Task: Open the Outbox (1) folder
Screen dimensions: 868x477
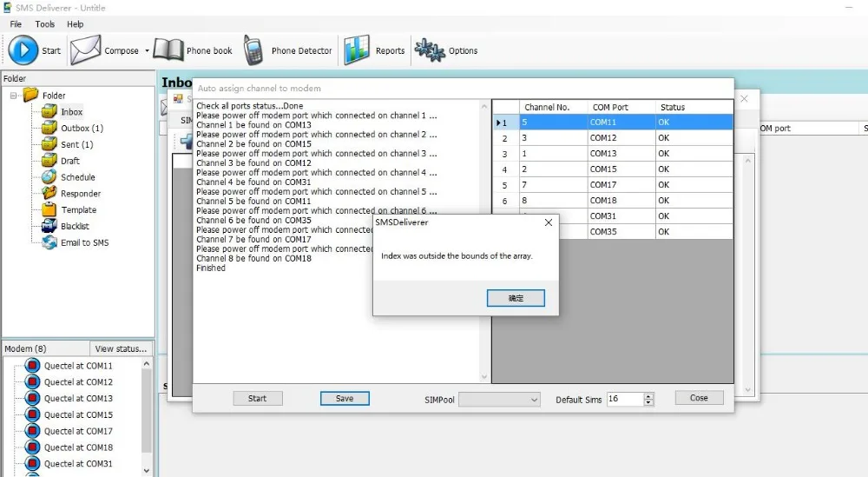Action: pos(82,128)
